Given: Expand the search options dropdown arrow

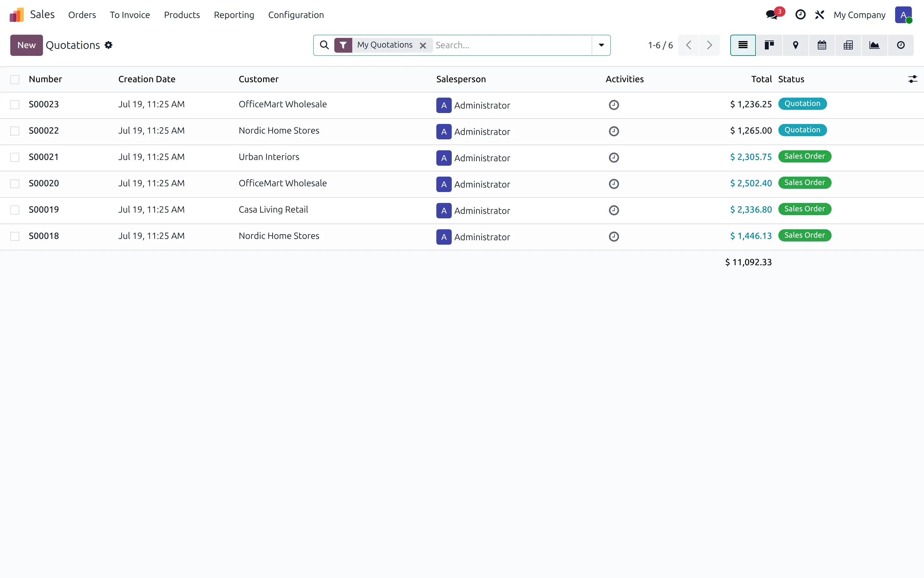Looking at the screenshot, I should tap(601, 45).
